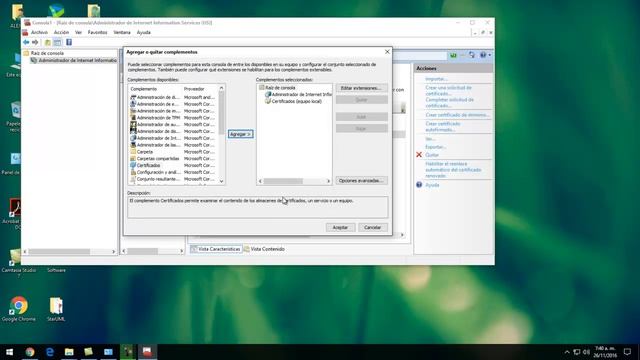Click the back arrow in console toolbar
This screenshot has width=640, height=360.
coord(26,42)
